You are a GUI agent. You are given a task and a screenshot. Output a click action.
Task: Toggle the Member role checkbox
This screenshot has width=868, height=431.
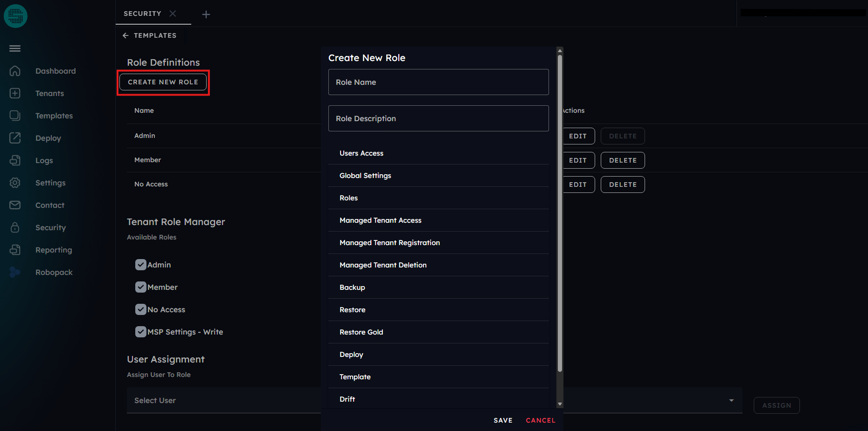pyautogui.click(x=140, y=287)
